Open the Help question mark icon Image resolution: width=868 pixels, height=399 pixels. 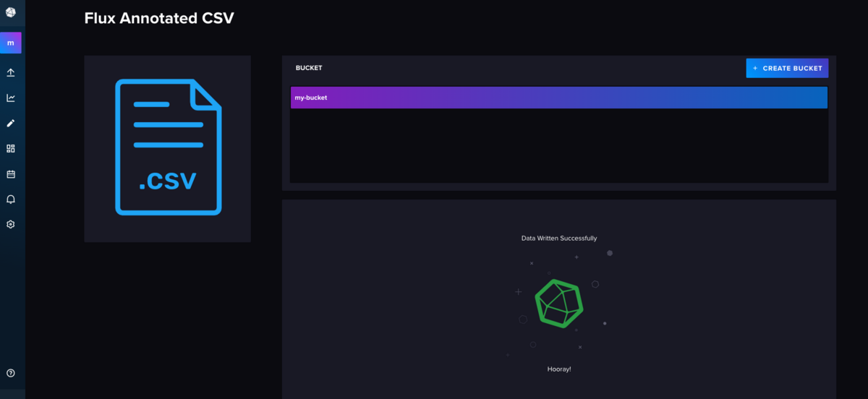point(10,373)
